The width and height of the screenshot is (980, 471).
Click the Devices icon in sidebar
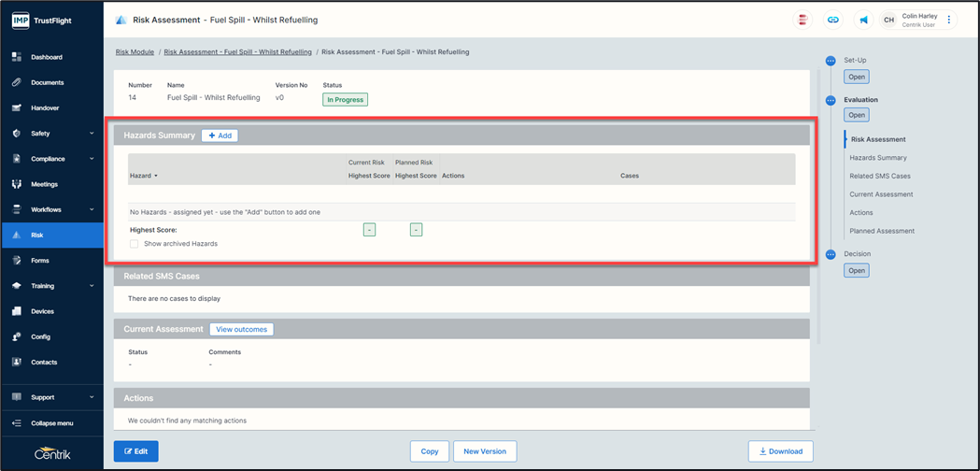pos(17,311)
